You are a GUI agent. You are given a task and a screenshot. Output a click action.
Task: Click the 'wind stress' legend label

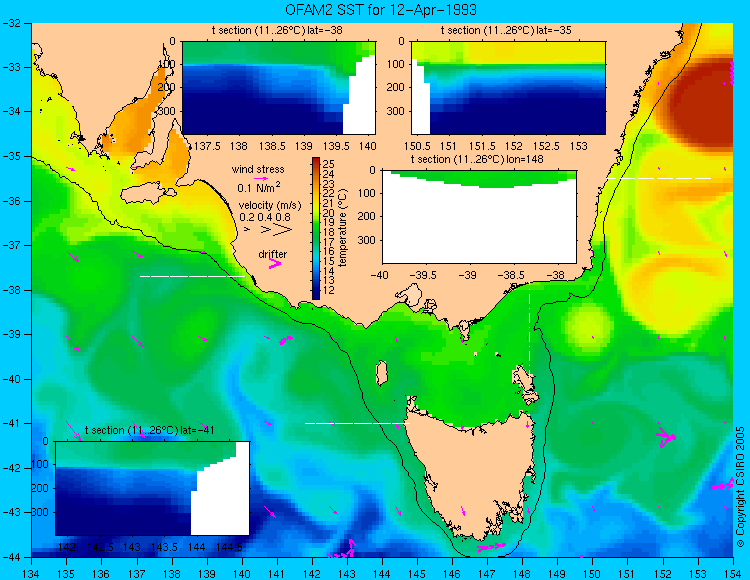(x=258, y=169)
